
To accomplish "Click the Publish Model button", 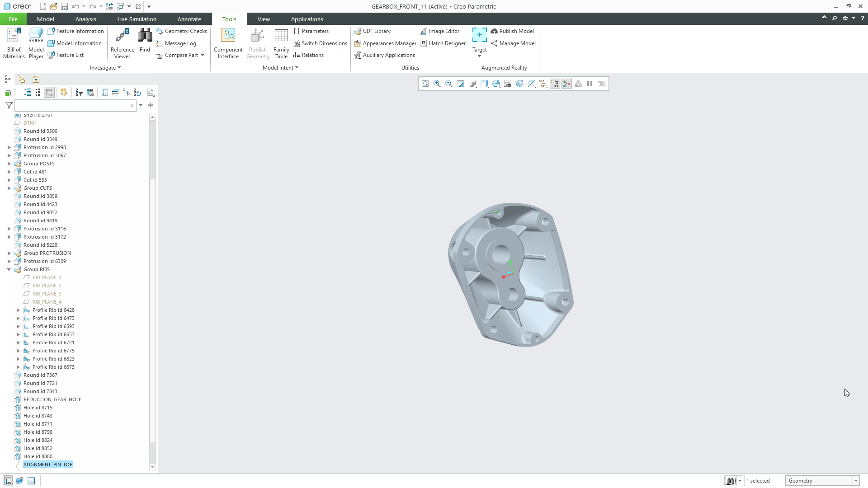I will 512,31.
